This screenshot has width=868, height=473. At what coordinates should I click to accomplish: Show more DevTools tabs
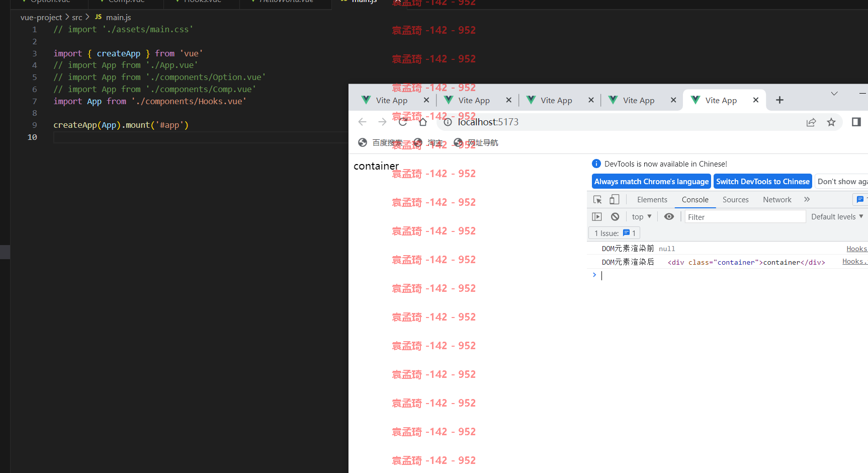click(x=807, y=200)
